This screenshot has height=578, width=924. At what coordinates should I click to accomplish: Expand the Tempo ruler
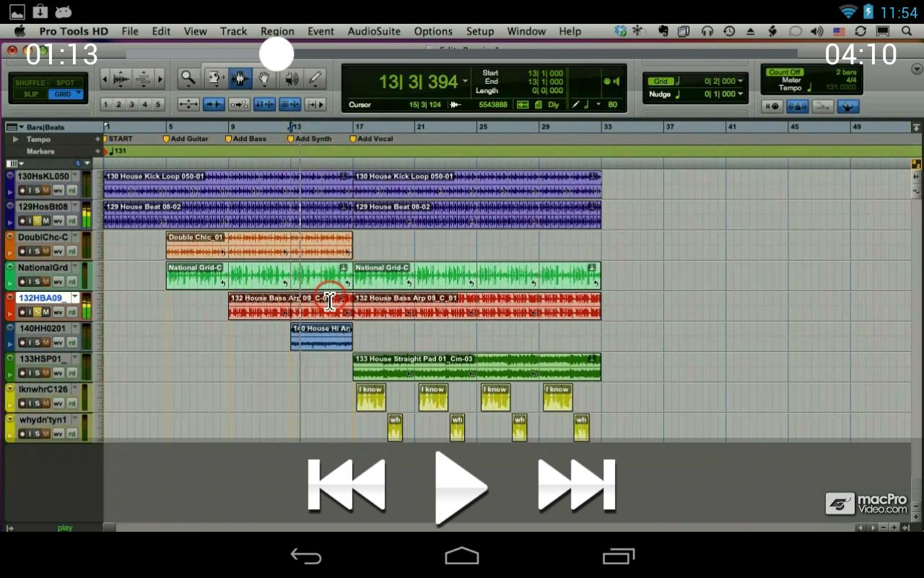14,139
